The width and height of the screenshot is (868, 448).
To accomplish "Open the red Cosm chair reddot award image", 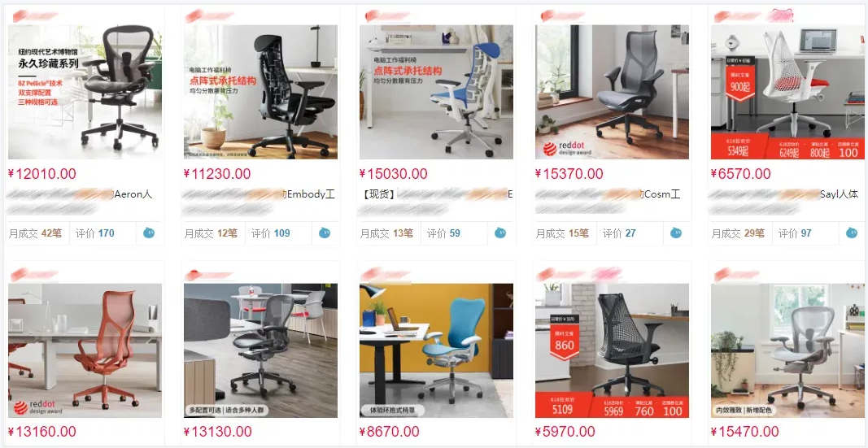I will tap(85, 350).
